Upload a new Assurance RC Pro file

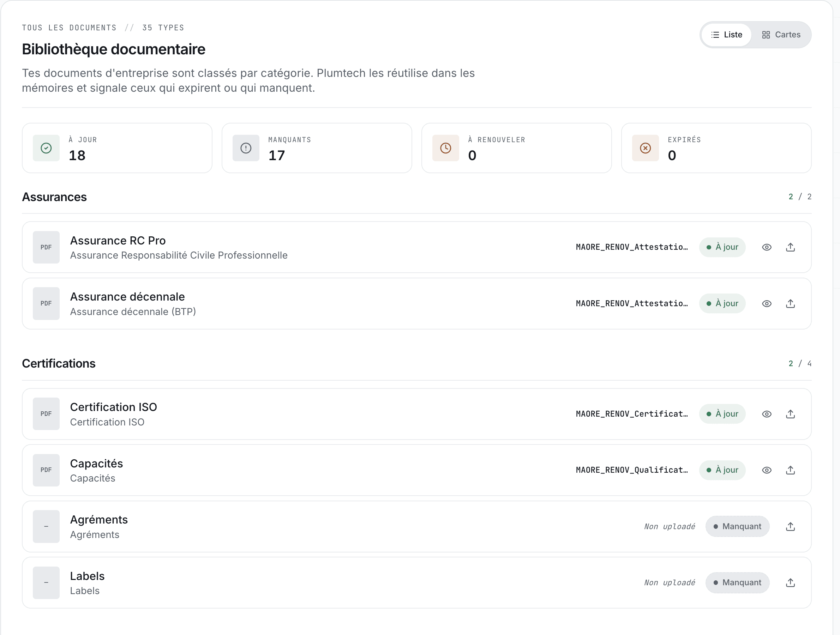pyautogui.click(x=790, y=247)
